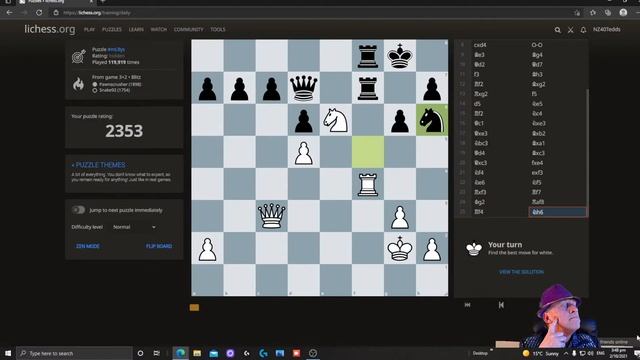Click move list scrollbar
The width and height of the screenshot is (640, 360).
click(588, 153)
